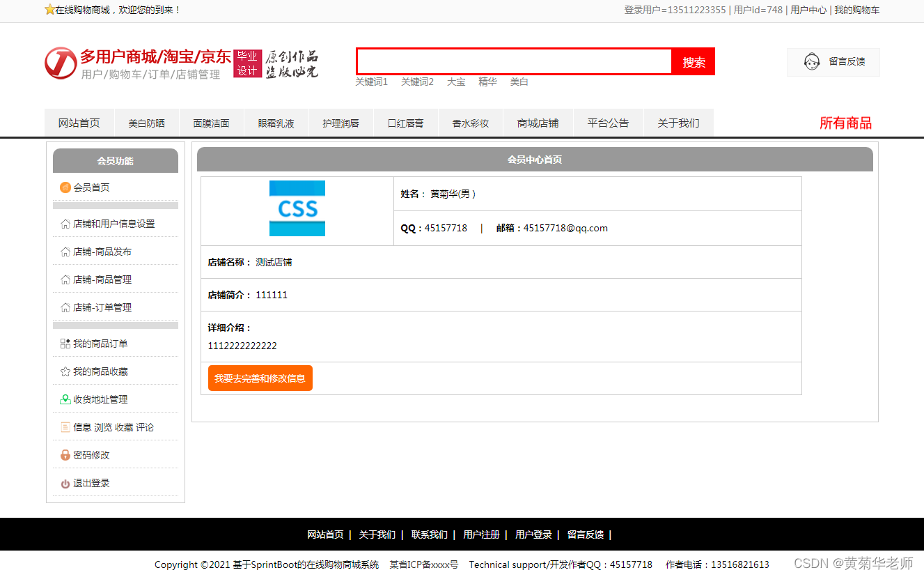
Task: Open the 商城店铺 navigation tab
Action: tap(538, 123)
